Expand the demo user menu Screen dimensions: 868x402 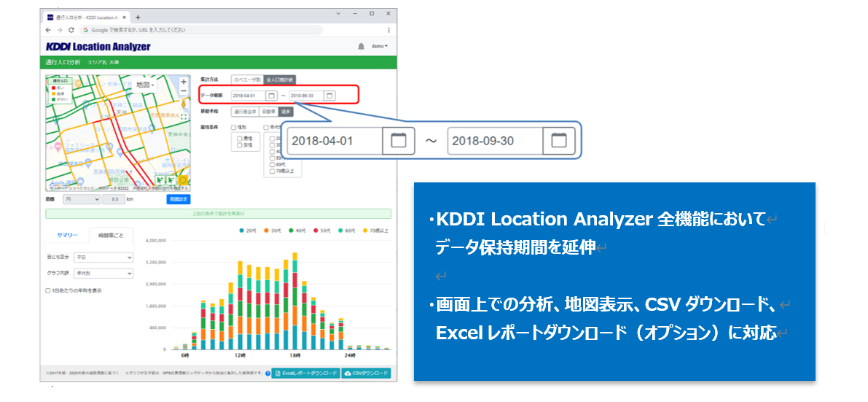pyautogui.click(x=380, y=47)
